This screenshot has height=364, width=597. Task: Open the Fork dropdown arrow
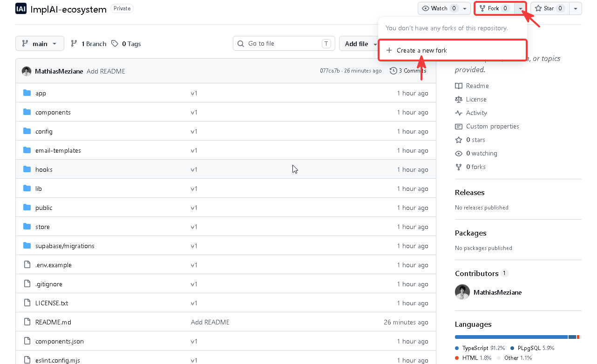[521, 8]
